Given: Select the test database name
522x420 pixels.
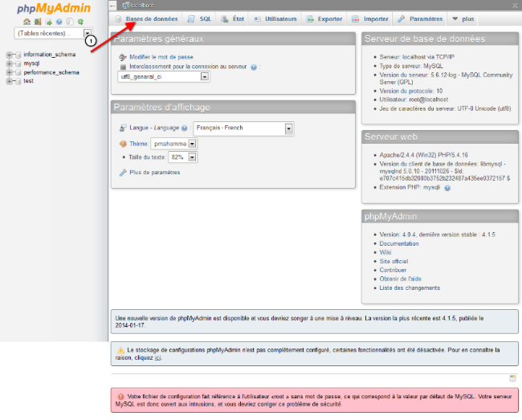Looking at the screenshot, I should coord(28,81).
